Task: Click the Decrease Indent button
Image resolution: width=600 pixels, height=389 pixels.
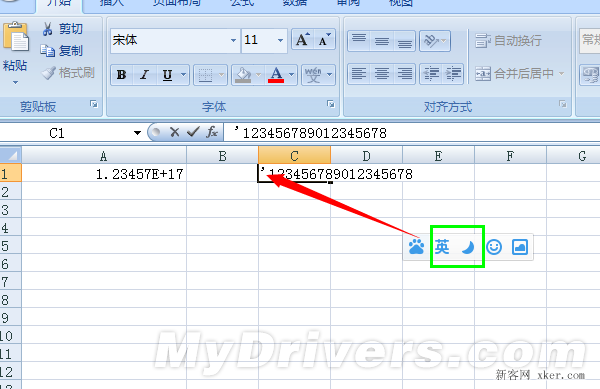Action: point(431,73)
